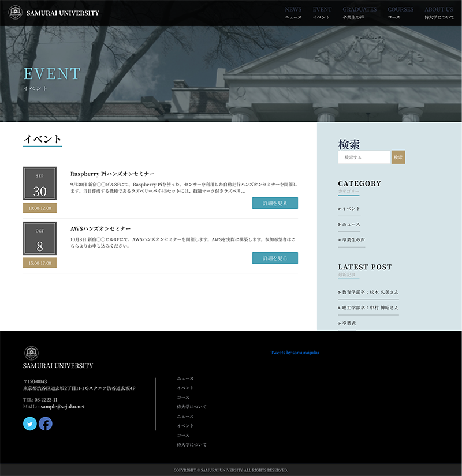Screen dimensions: 462x476
Task: Click the TEL 03-2222-11 phone number
Action: (46, 400)
